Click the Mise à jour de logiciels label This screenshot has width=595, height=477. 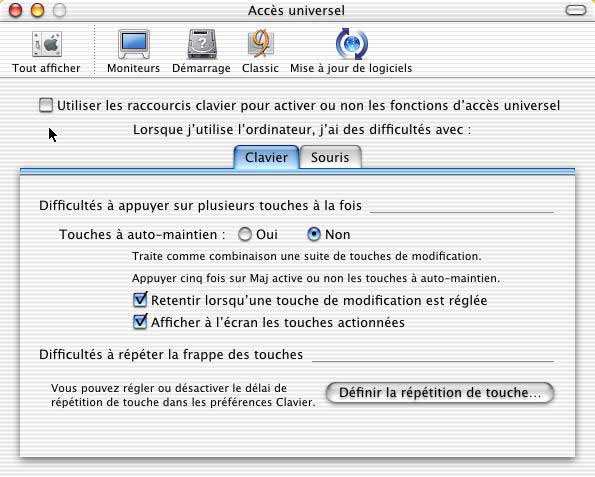[351, 68]
